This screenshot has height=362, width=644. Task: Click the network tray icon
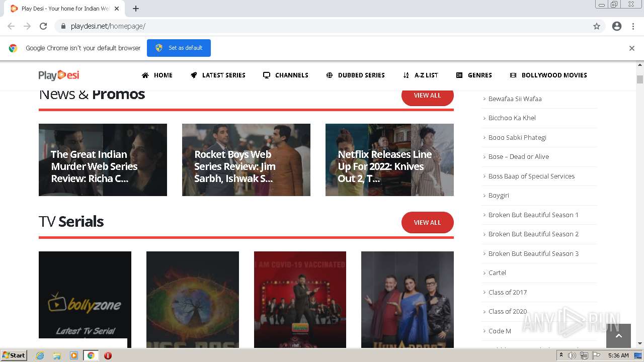pyautogui.click(x=584, y=355)
